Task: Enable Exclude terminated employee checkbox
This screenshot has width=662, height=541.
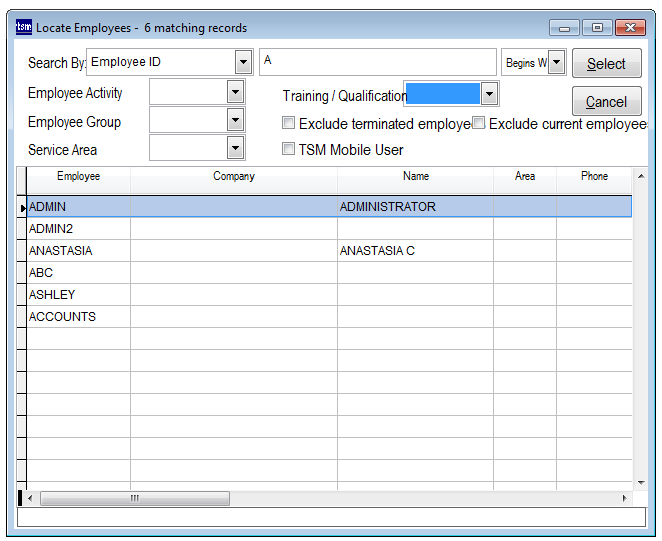Action: (289, 124)
